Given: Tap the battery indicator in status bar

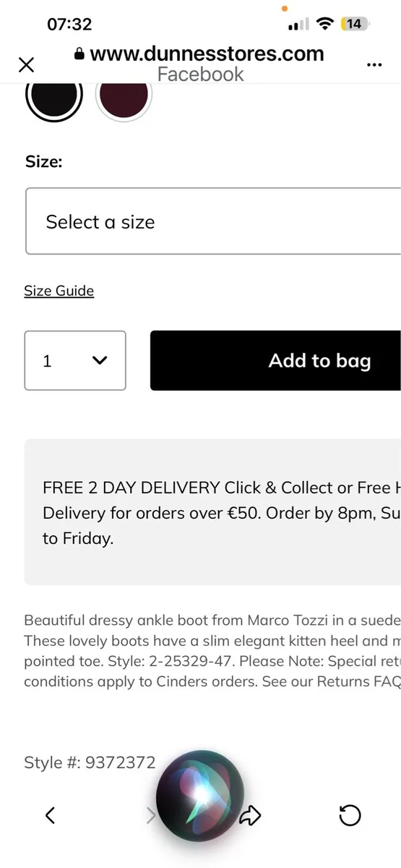Looking at the screenshot, I should pos(355,24).
